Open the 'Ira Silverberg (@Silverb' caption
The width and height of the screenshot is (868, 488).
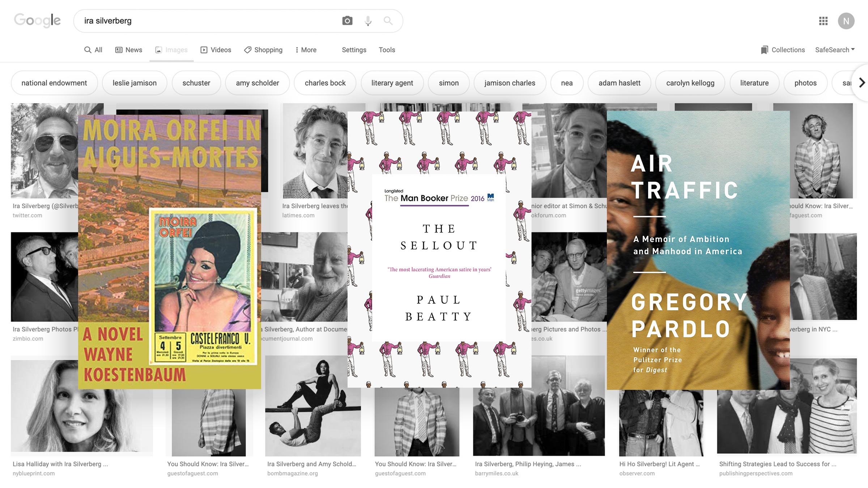click(x=45, y=206)
